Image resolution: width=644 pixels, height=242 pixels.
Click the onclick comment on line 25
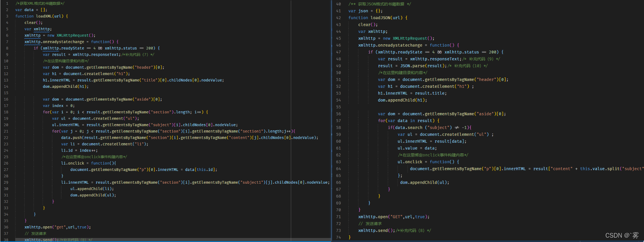click(94, 157)
